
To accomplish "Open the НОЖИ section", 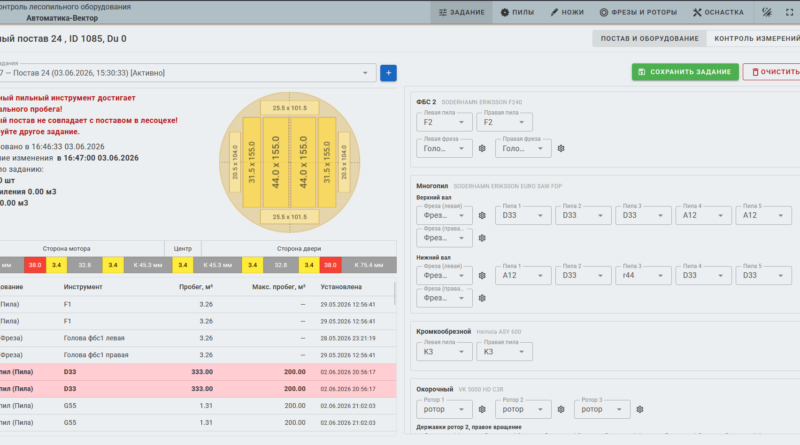I will tap(567, 12).
